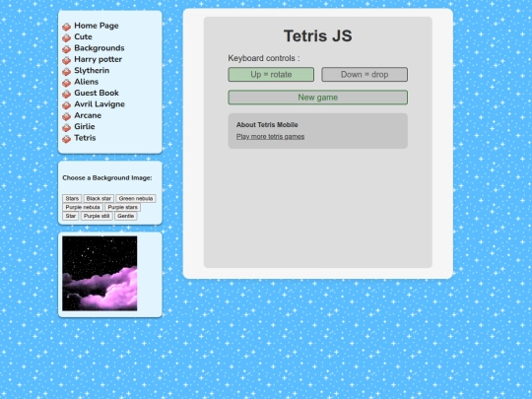Click the Tetris JS heading
532x399 pixels.
point(318,35)
